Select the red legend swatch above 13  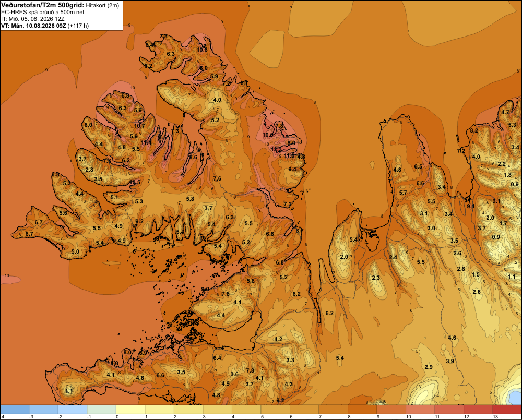507,410
